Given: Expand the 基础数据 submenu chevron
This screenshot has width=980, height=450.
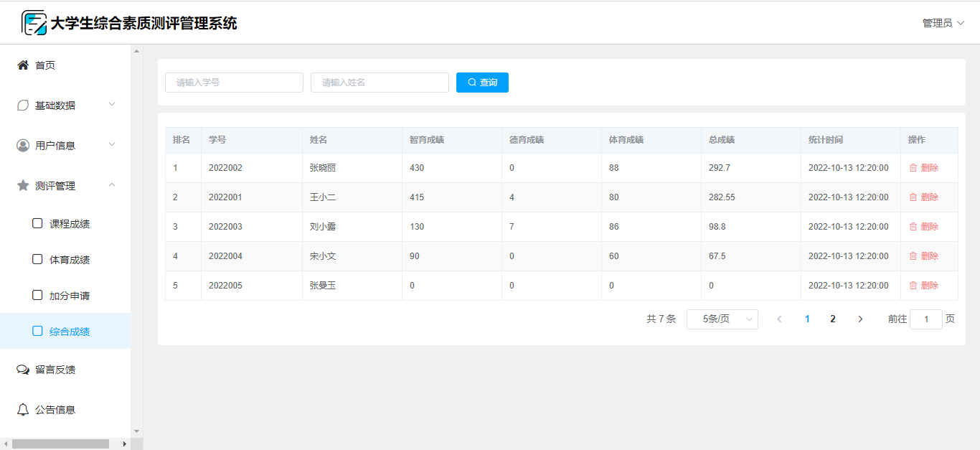Looking at the screenshot, I should pyautogui.click(x=112, y=105).
